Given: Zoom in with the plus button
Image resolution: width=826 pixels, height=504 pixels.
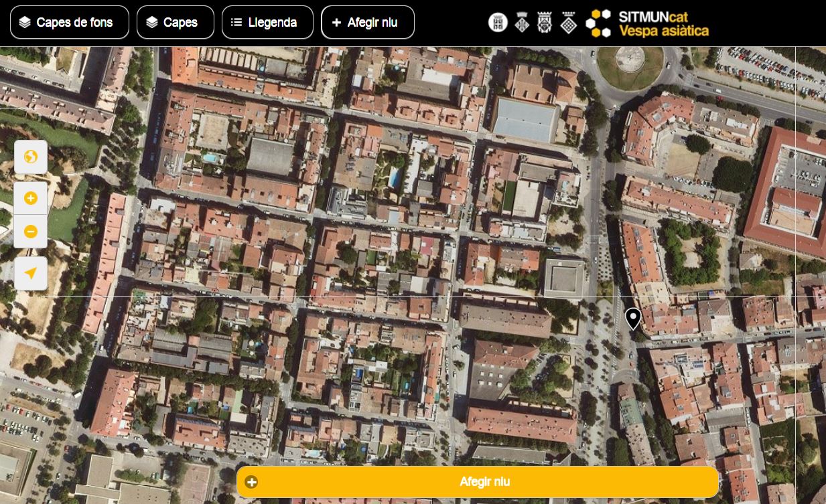Looking at the screenshot, I should coord(31,199).
